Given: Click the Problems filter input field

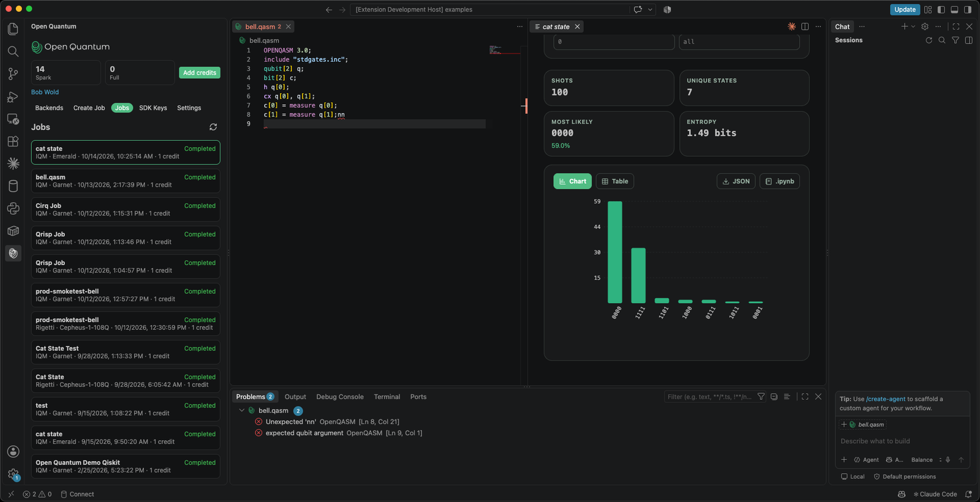Looking at the screenshot, I should [x=710, y=397].
